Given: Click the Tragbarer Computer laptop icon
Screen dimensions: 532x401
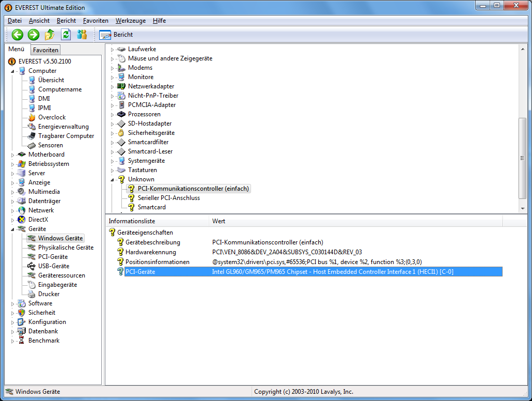Looking at the screenshot, I should (32, 136).
